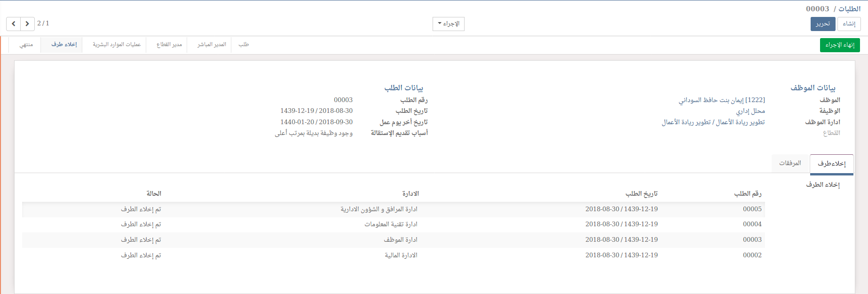Select the طلب status stage
The height and width of the screenshot is (294, 868).
click(244, 45)
